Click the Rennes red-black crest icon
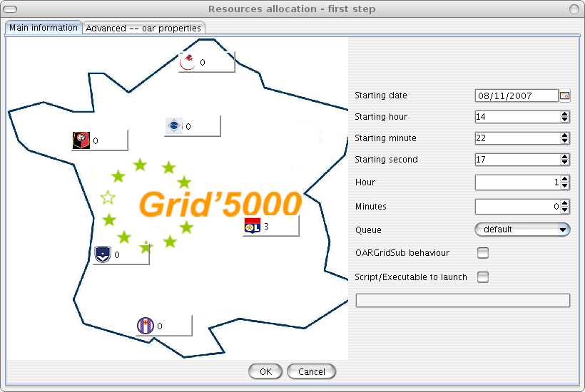Screen dimensions: 585x392 click(x=81, y=140)
